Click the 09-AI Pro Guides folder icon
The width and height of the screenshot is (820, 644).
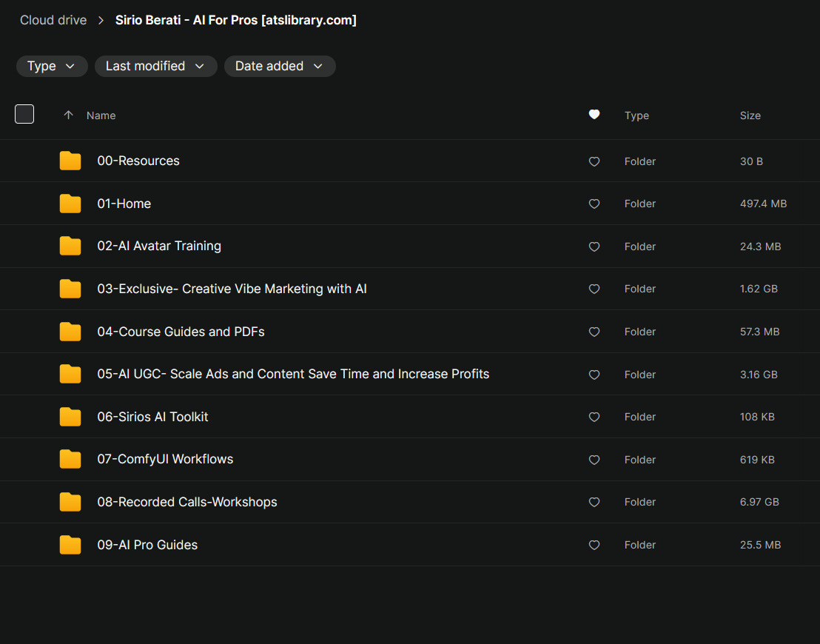tap(70, 545)
